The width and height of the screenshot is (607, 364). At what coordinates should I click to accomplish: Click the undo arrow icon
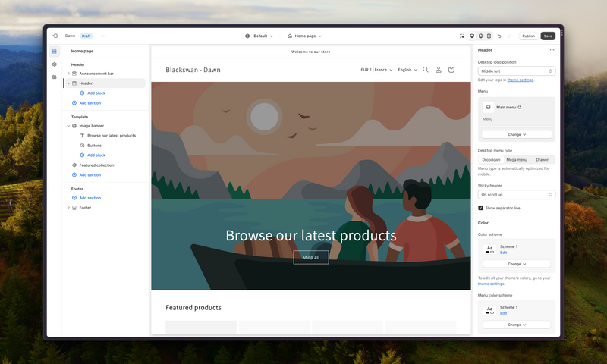tap(499, 36)
